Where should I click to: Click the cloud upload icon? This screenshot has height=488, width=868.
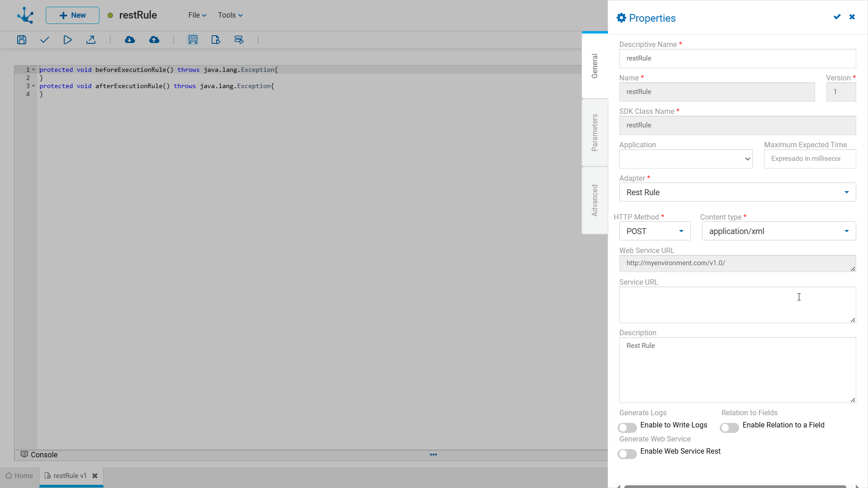tap(154, 40)
